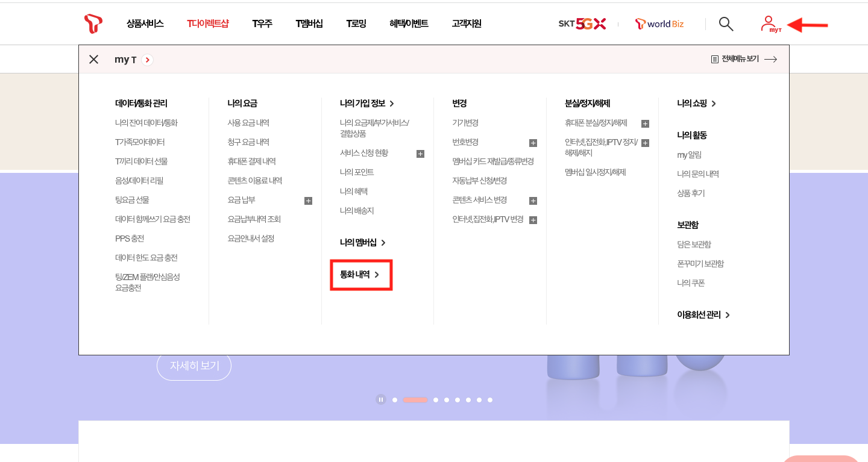Select 고객지원 in the top navigation
The image size is (868, 462).
[466, 23]
